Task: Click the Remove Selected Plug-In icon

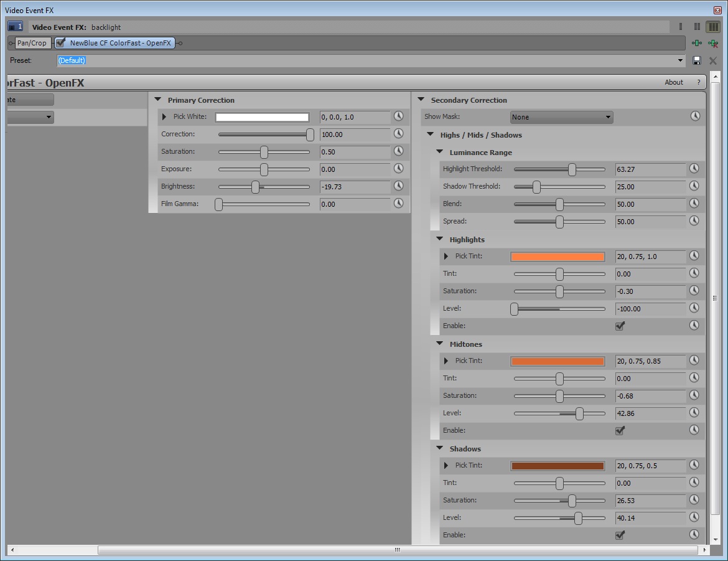Action: 713,43
